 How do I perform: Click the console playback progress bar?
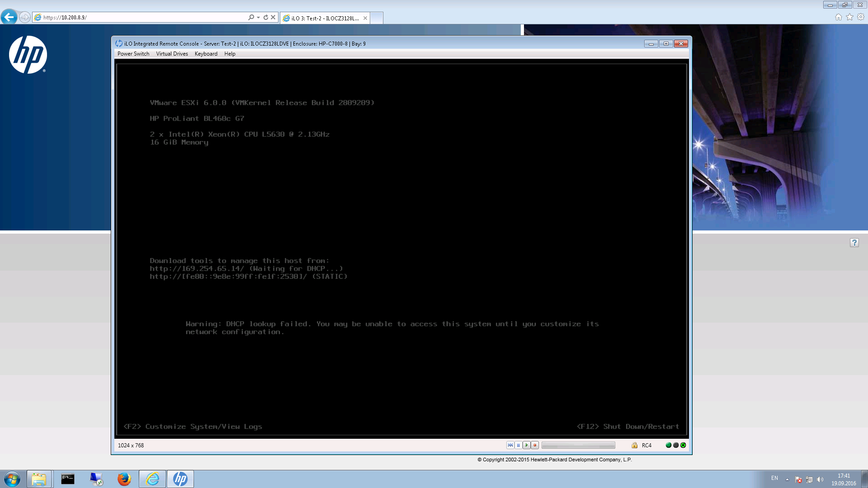tap(578, 445)
